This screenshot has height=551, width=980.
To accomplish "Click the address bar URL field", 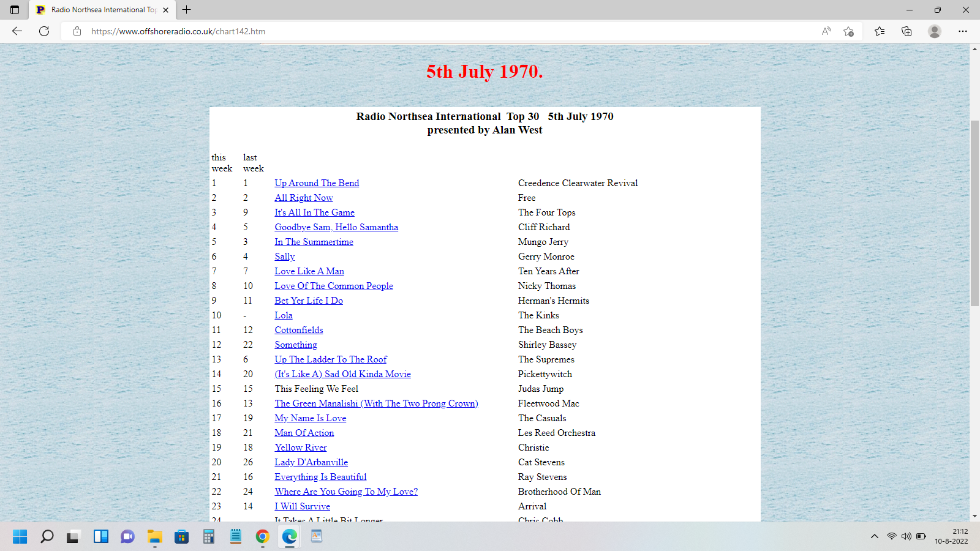I will (x=429, y=31).
